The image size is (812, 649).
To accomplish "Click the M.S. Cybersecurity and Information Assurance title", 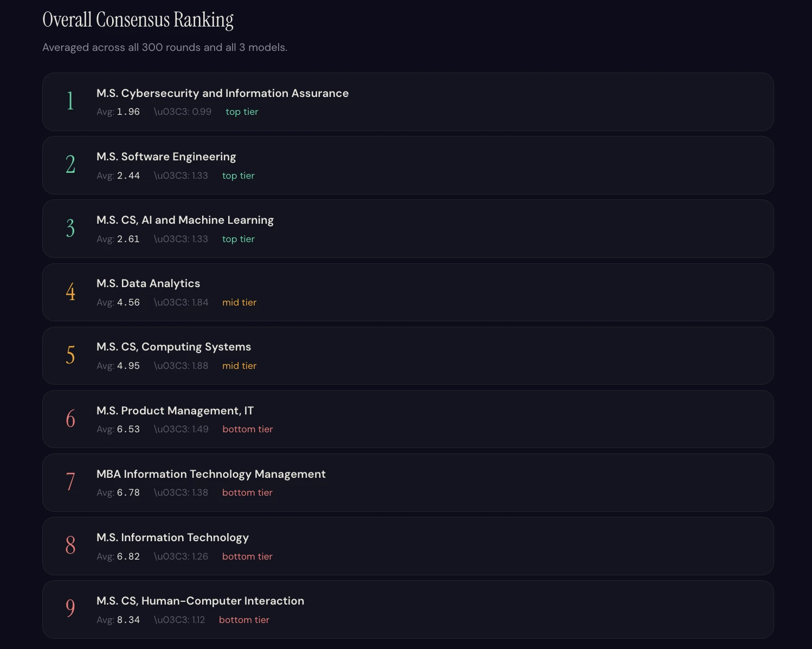I will coord(222,93).
